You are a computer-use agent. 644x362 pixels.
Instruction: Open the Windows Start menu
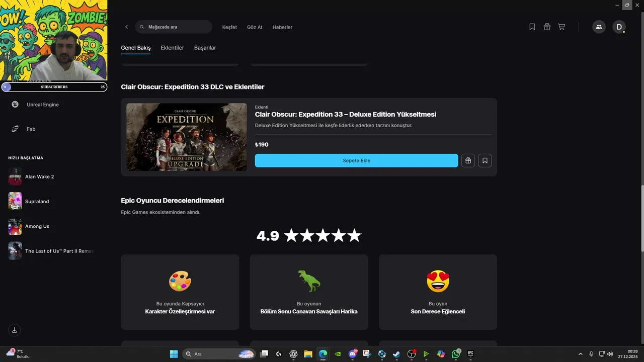coord(174,354)
